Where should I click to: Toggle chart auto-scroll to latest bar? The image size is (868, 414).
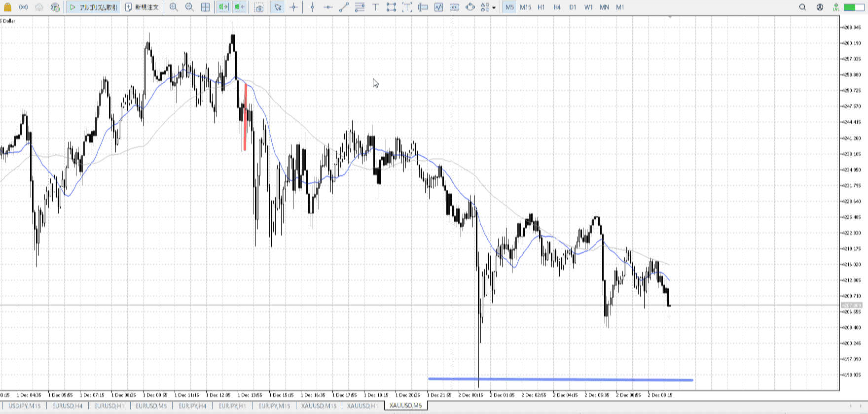(x=223, y=7)
